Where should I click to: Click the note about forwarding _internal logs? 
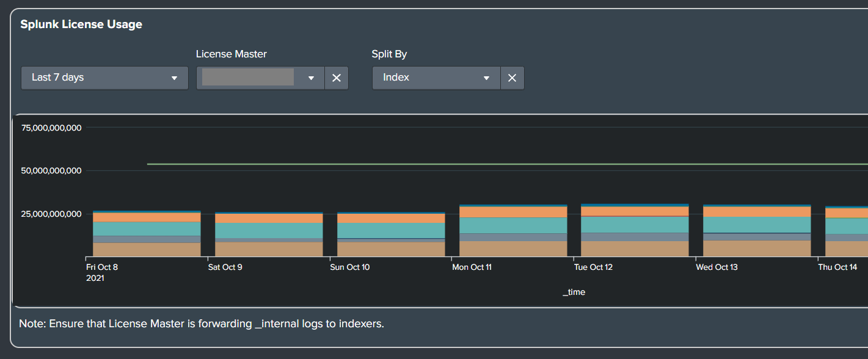[x=202, y=324]
